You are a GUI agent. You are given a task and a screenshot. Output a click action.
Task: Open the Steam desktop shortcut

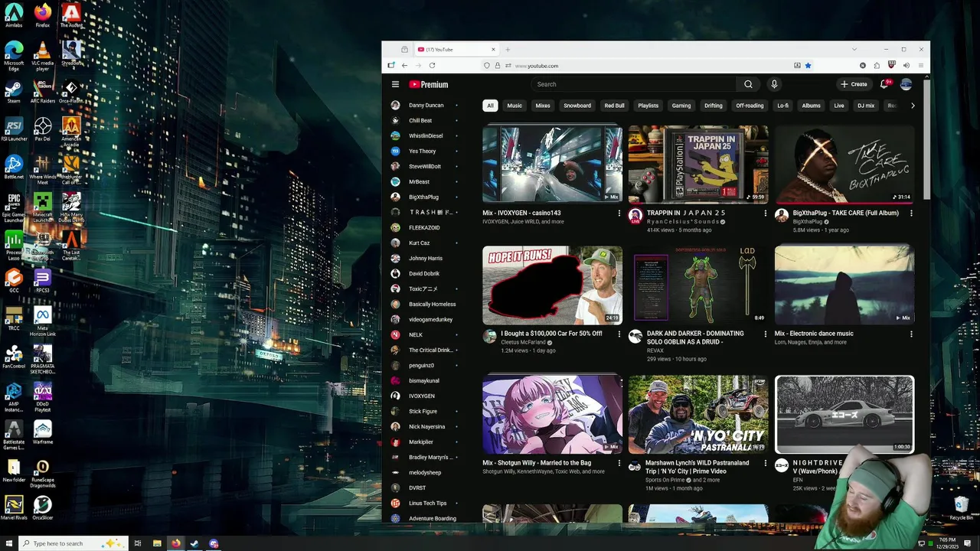tap(14, 92)
